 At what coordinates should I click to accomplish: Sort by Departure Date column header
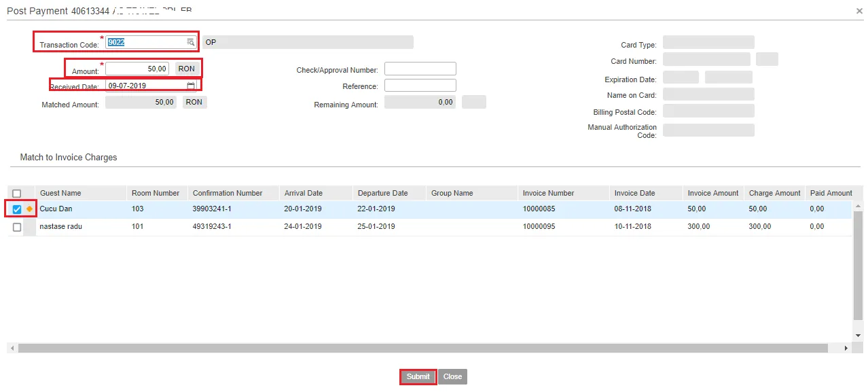(x=389, y=193)
